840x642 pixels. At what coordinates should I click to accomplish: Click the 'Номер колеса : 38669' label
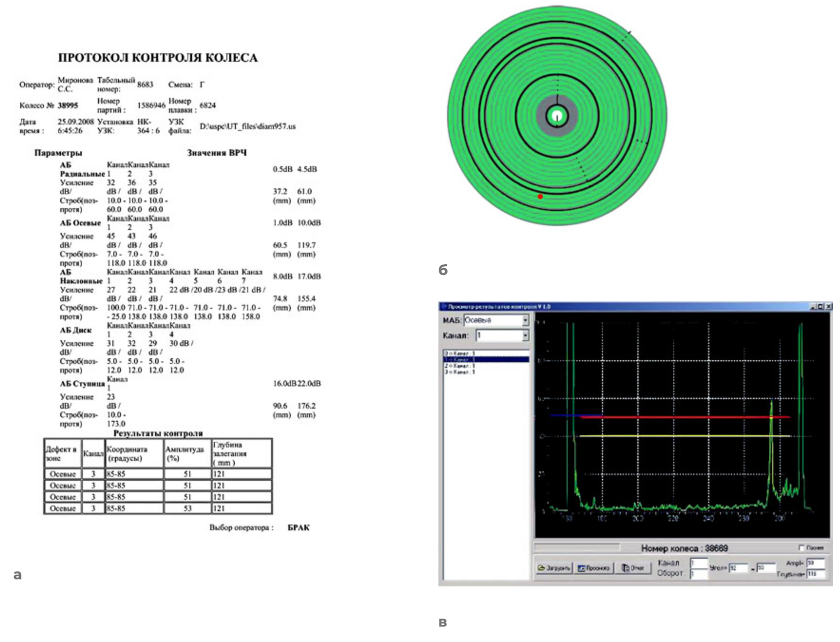(684, 548)
